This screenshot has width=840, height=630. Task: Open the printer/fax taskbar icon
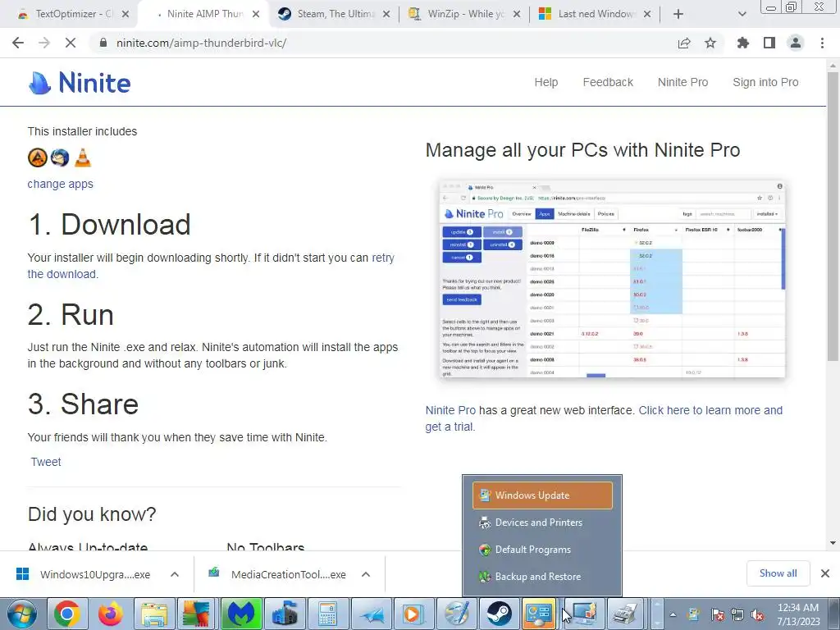tap(625, 614)
